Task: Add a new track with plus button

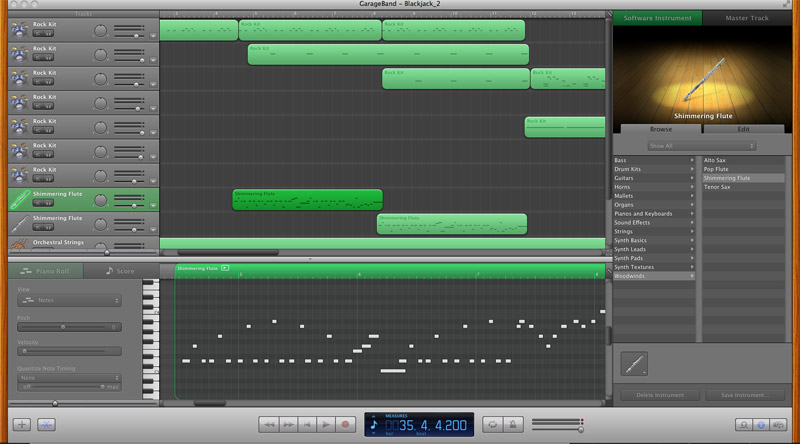Action: (21, 425)
